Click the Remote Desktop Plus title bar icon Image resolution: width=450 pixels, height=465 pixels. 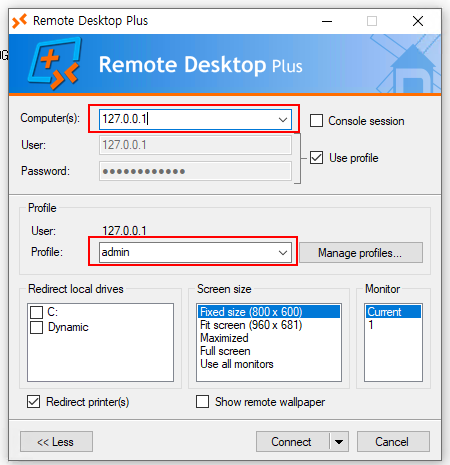20,21
